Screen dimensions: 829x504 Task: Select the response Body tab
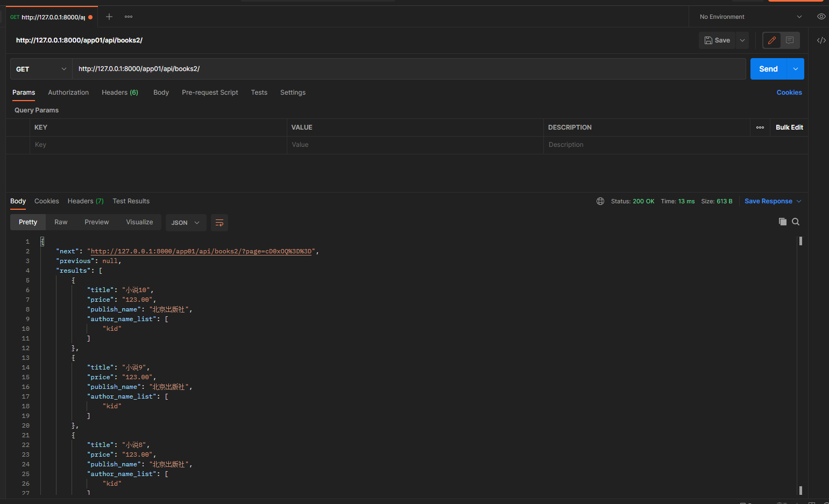[x=18, y=201]
